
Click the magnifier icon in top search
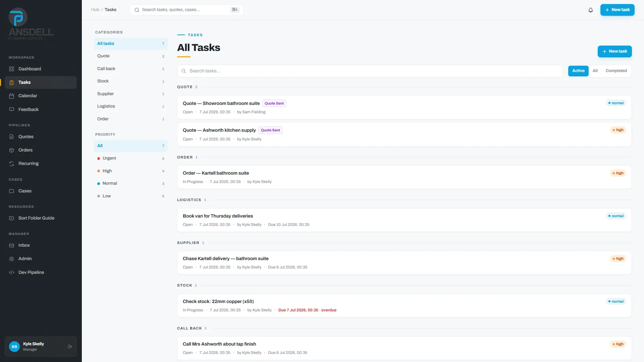[137, 10]
